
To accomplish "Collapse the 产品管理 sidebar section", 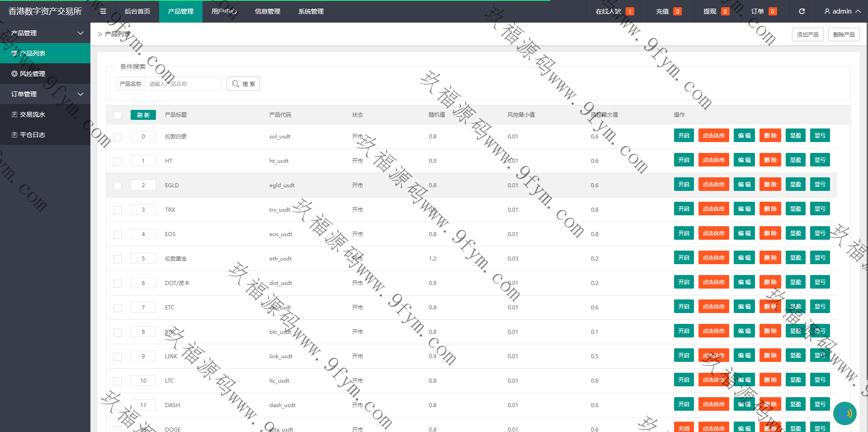I will (80, 33).
